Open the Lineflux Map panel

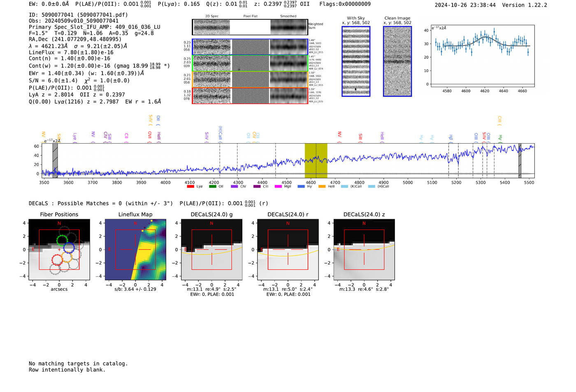click(x=135, y=249)
